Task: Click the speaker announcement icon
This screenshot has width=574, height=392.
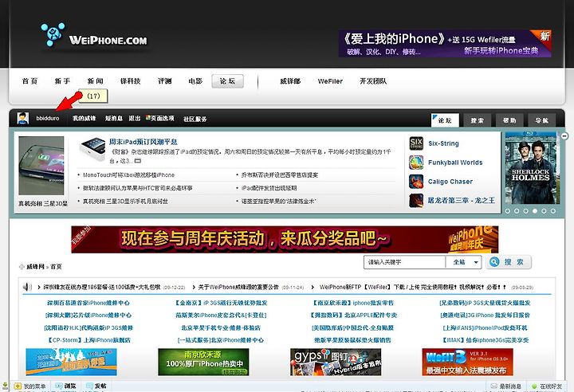Action: point(27,287)
